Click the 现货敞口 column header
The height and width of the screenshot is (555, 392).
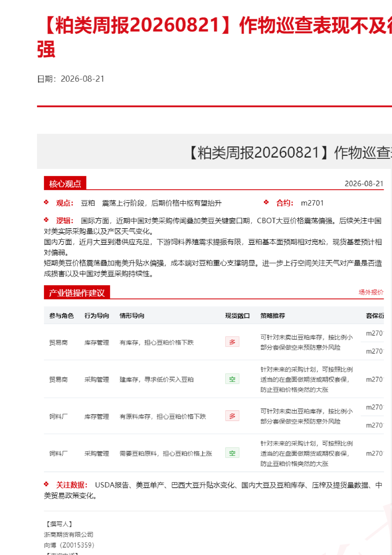(x=238, y=316)
